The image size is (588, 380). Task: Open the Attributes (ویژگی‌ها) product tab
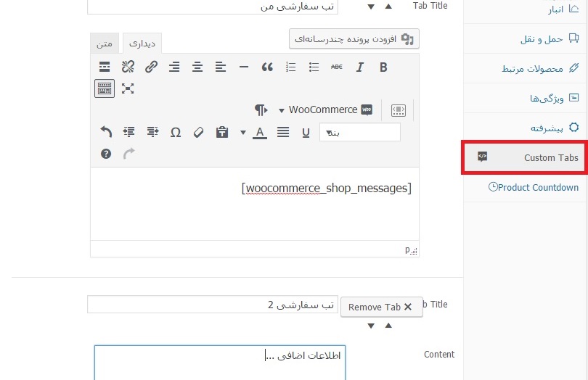click(526, 98)
